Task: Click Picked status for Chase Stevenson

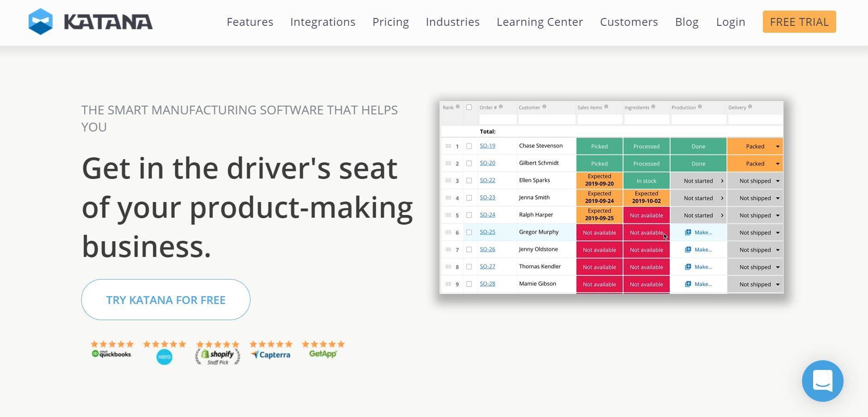Action: pyautogui.click(x=599, y=146)
